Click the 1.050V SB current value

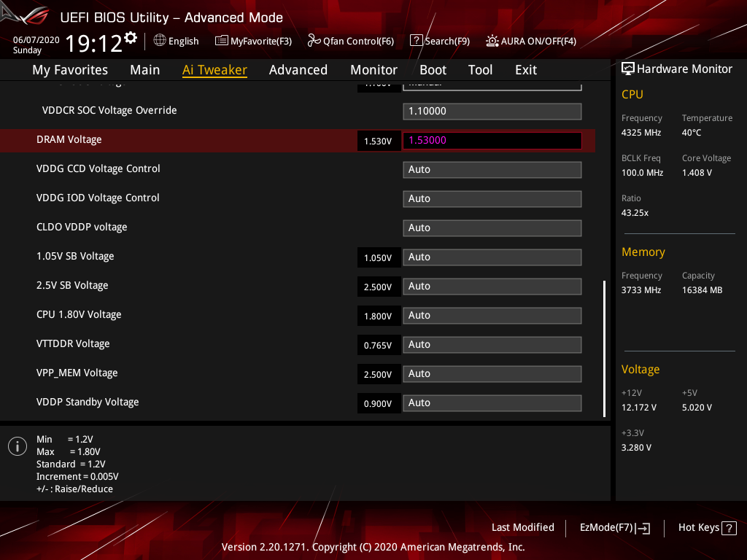click(x=379, y=257)
